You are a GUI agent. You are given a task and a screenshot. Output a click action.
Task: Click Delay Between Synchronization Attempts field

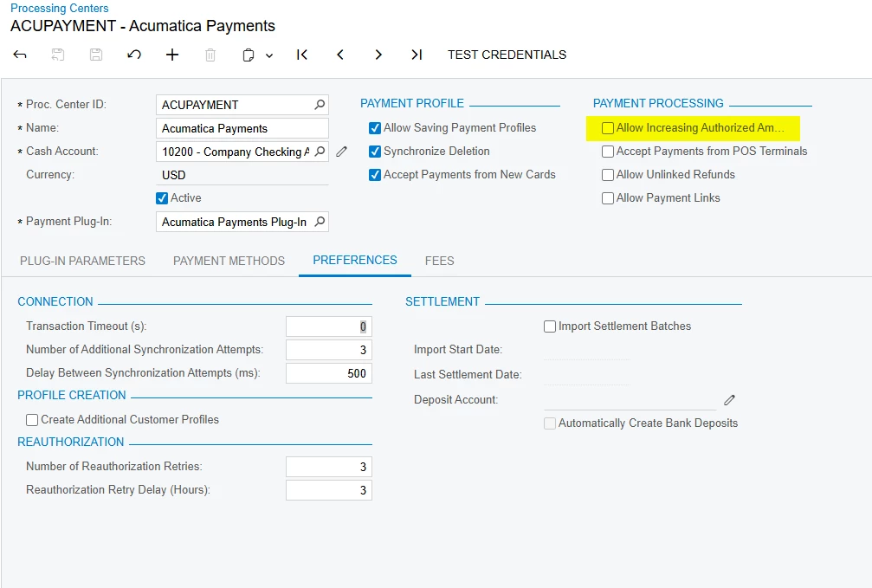(x=329, y=373)
